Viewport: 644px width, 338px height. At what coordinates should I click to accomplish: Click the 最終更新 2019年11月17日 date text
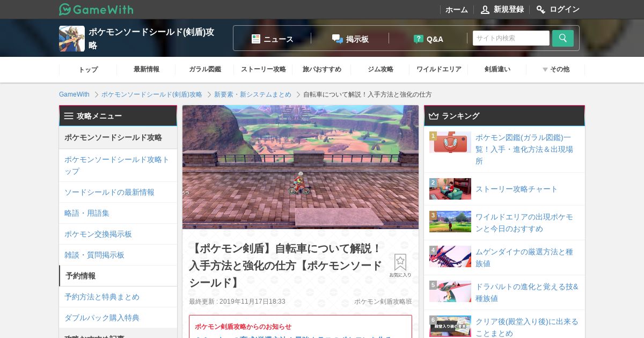tap(237, 302)
